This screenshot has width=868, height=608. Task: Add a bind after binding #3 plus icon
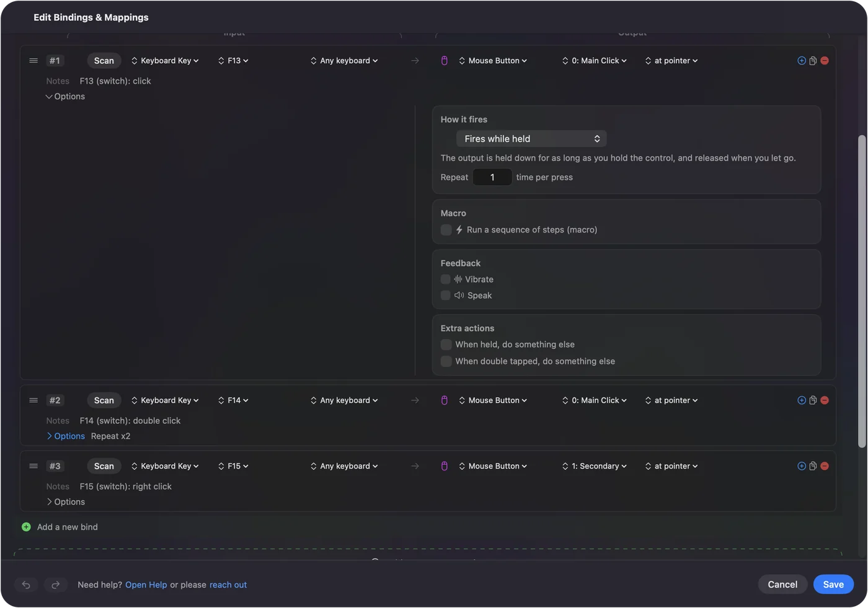pyautogui.click(x=802, y=466)
